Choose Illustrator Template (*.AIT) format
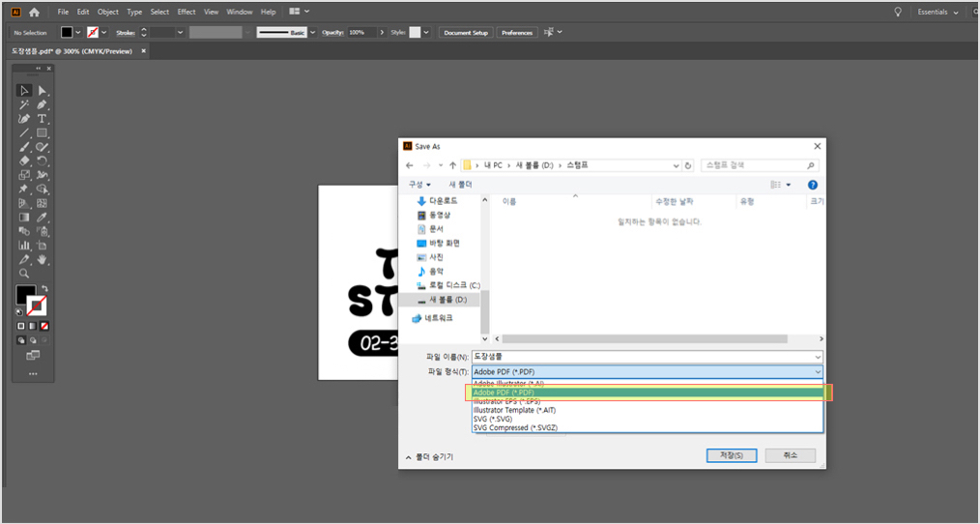The image size is (980, 524). pos(648,410)
